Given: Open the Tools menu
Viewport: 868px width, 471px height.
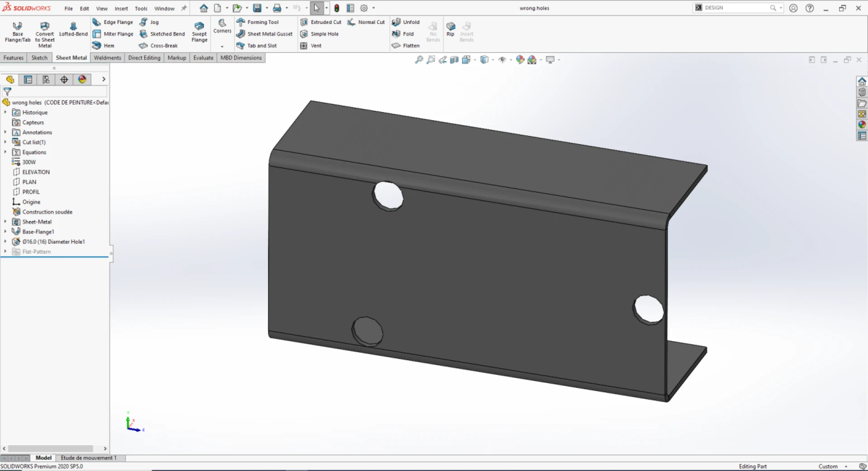Looking at the screenshot, I should pos(141,8).
